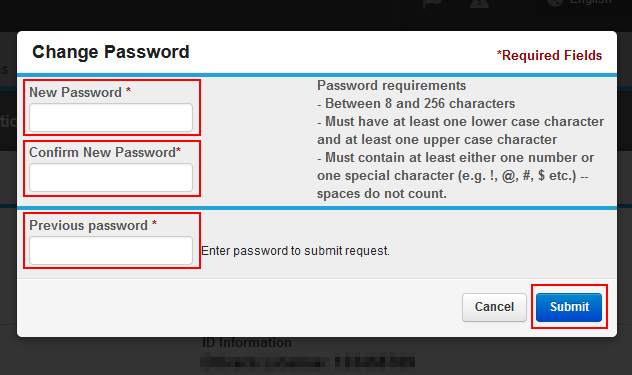Cancel the Change Password dialog
The image size is (632, 375).
pyautogui.click(x=494, y=307)
